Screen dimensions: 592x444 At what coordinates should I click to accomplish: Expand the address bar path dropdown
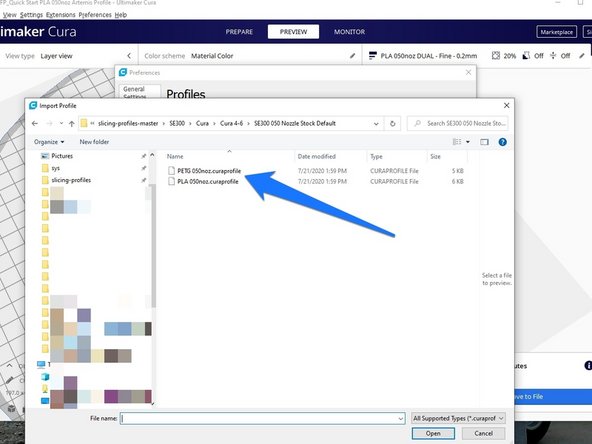[376, 123]
